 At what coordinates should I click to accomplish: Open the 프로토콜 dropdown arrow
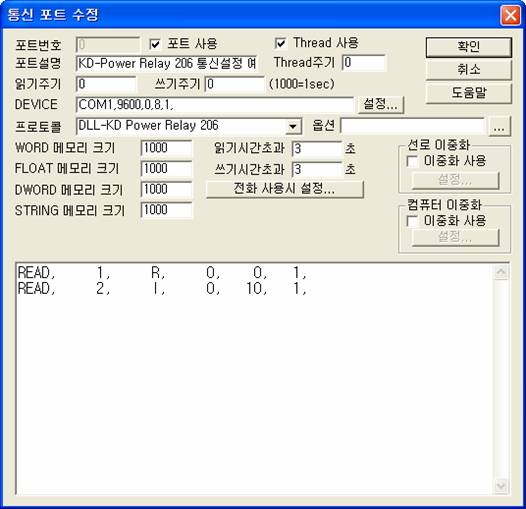(293, 126)
